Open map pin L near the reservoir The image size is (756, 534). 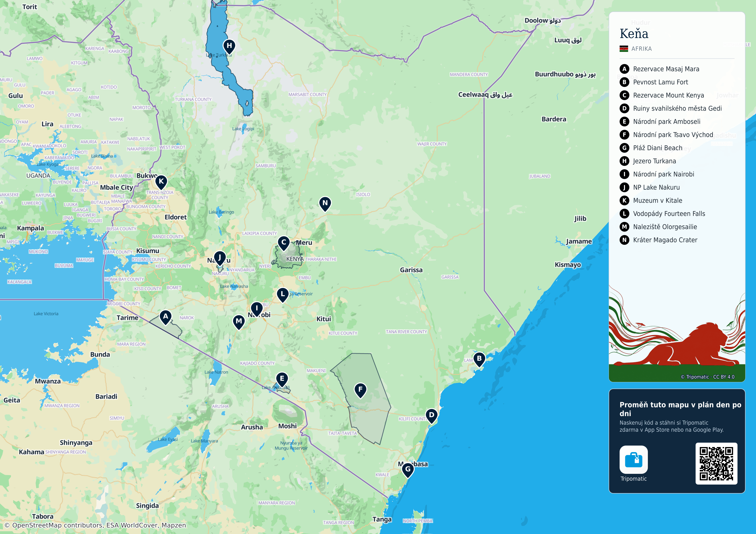[x=283, y=295]
